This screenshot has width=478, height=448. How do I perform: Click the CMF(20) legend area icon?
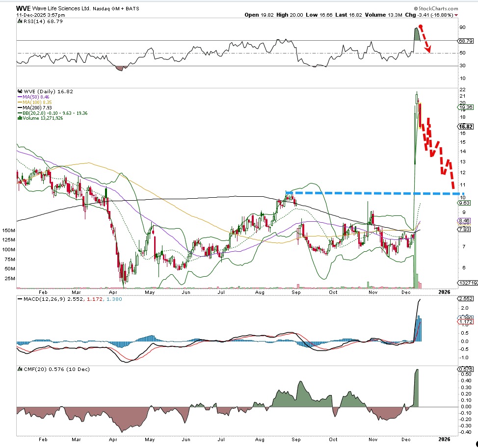(x=19, y=369)
